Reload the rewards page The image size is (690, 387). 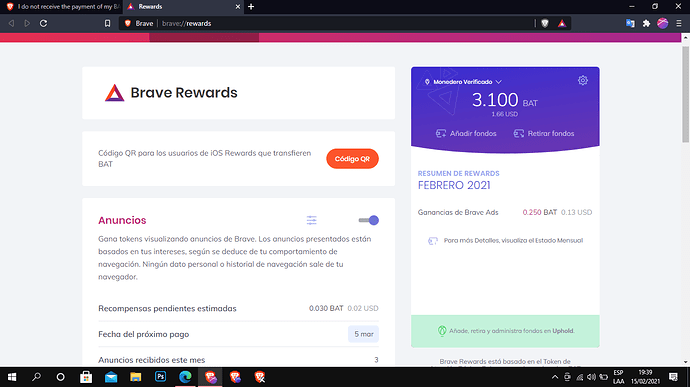tap(44, 23)
